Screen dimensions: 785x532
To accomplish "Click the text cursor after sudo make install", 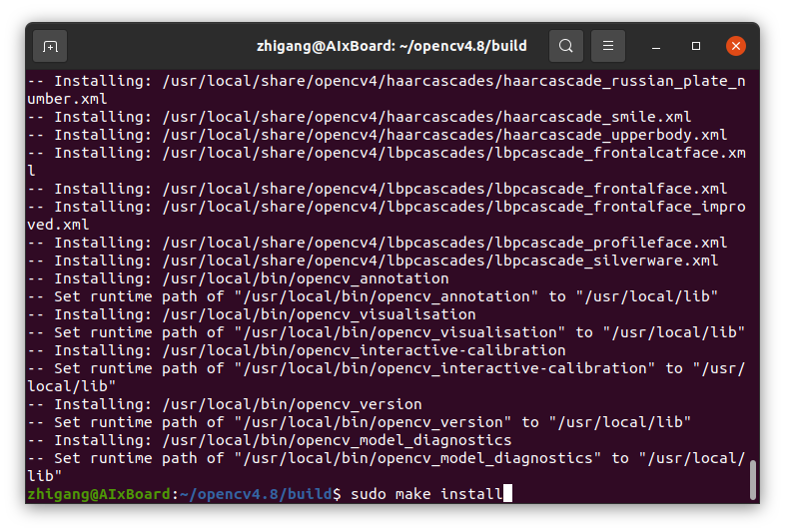I will (507, 494).
